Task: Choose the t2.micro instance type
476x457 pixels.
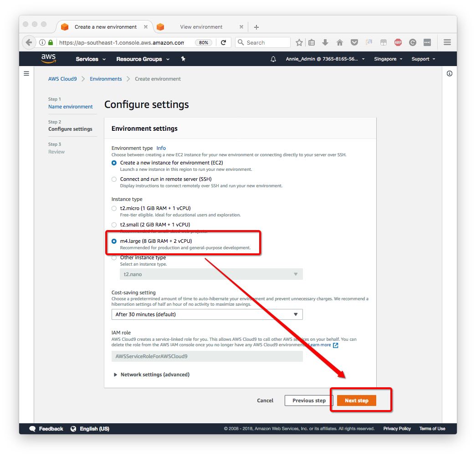Action: pos(114,208)
